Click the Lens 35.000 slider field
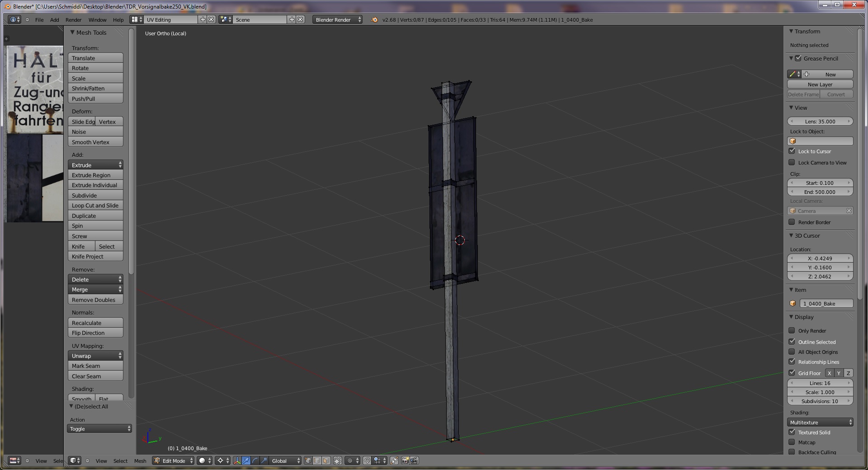The height and width of the screenshot is (470, 868). [x=820, y=121]
